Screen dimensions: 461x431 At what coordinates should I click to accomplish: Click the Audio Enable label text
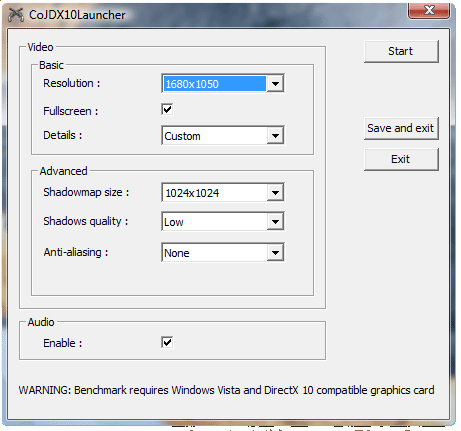coord(62,343)
